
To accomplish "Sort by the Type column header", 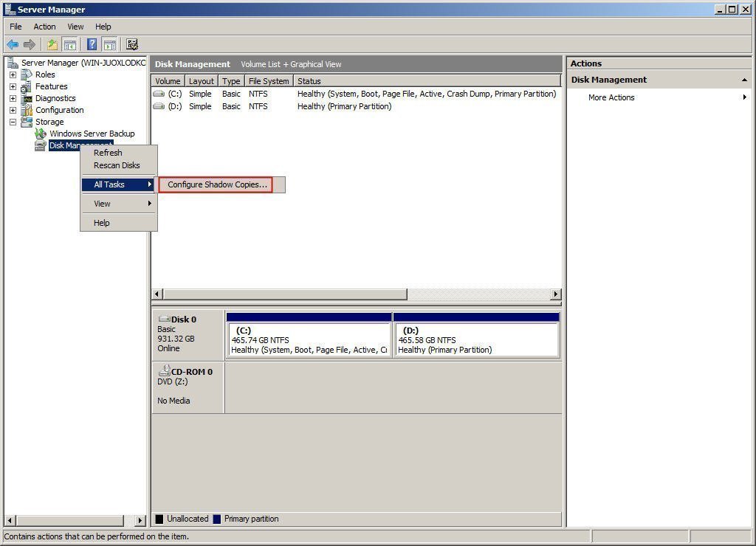I will click(x=231, y=81).
